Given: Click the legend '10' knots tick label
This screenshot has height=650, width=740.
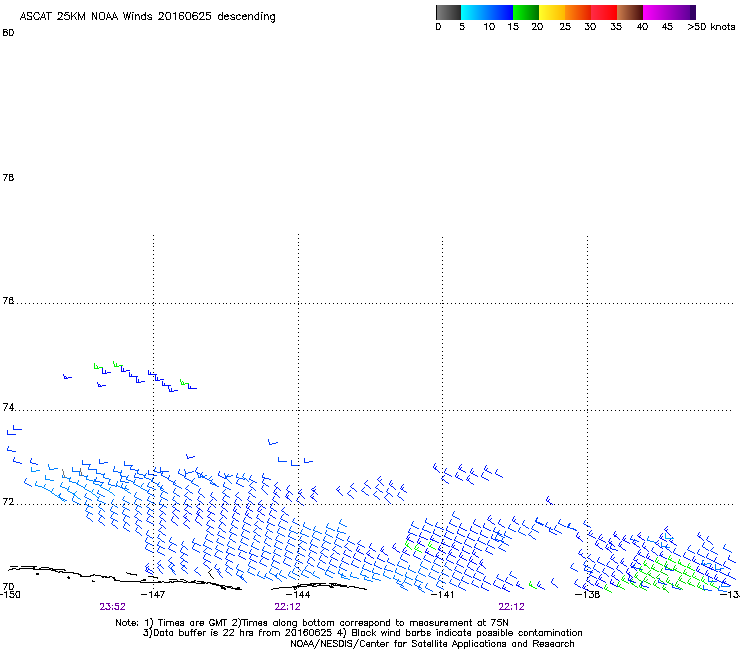Looking at the screenshot, I should 489,27.
